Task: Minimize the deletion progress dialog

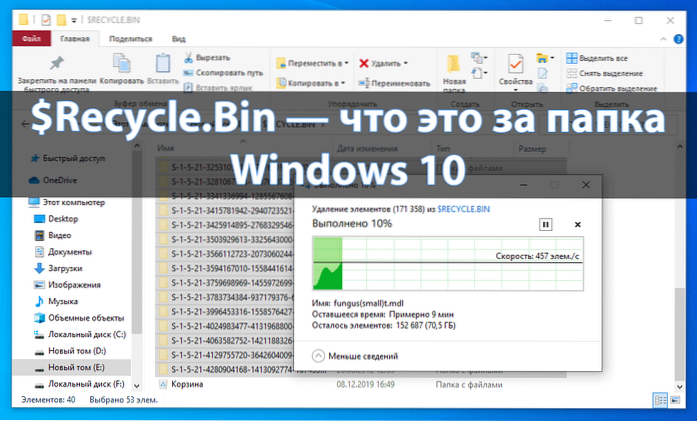Action: pyautogui.click(x=523, y=185)
